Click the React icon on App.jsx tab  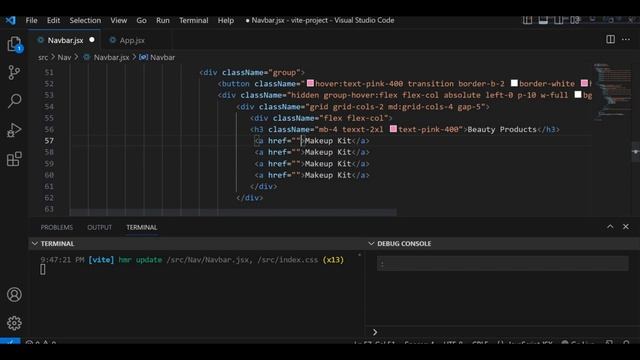[x=113, y=40]
